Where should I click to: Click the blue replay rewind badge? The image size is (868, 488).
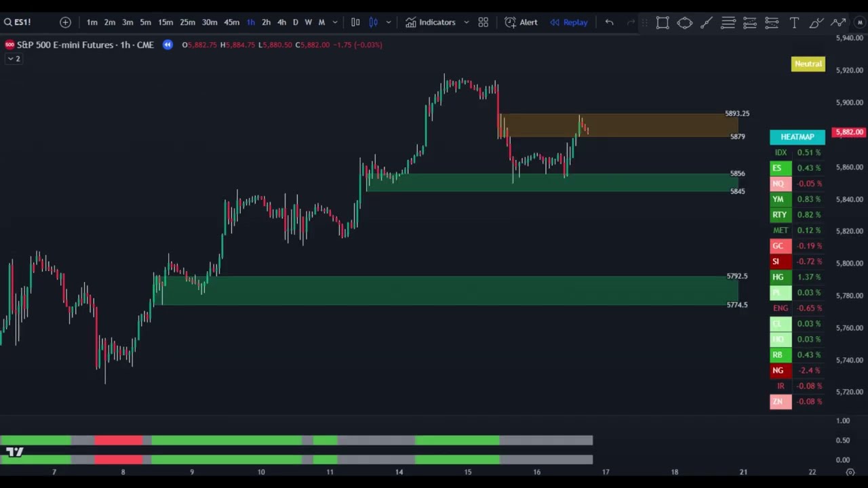(167, 45)
